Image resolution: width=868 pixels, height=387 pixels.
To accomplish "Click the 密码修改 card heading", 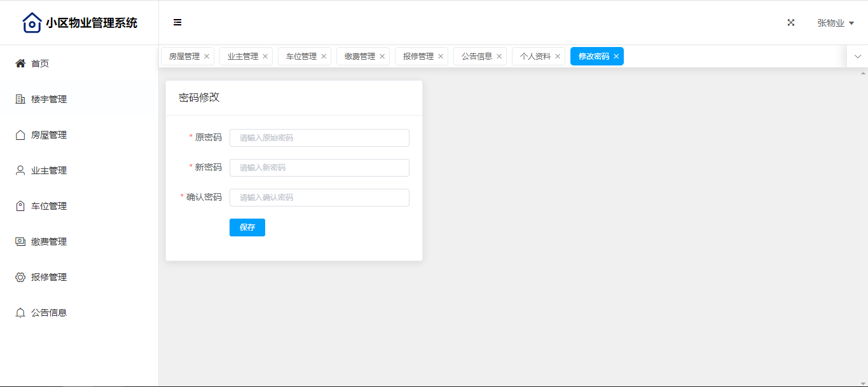I will pyautogui.click(x=199, y=97).
